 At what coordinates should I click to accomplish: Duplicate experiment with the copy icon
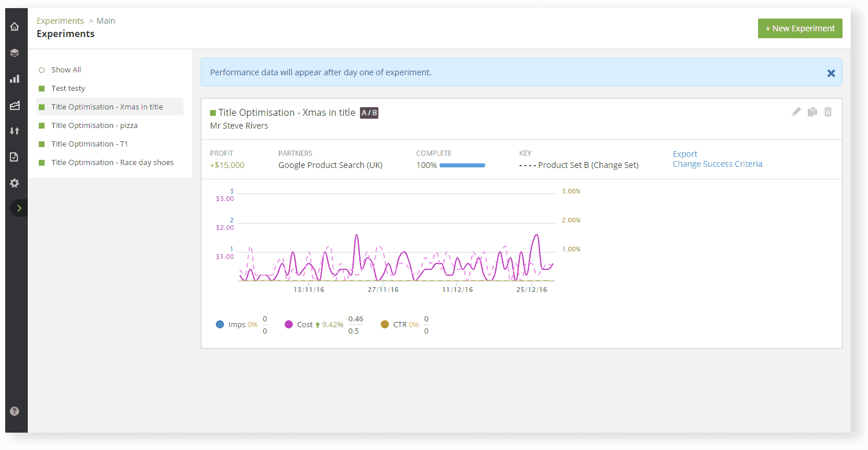(x=812, y=112)
